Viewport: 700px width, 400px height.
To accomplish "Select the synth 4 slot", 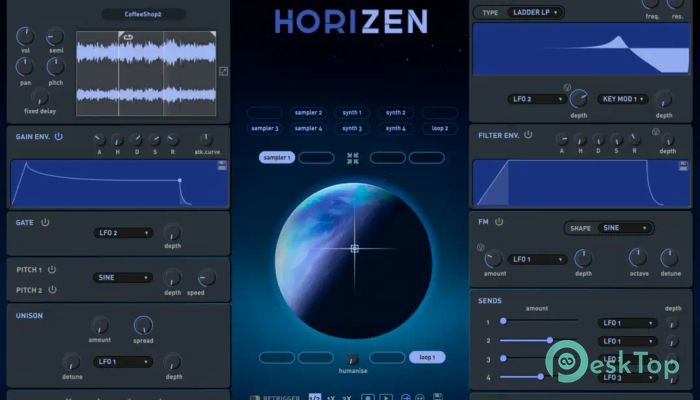I will click(x=395, y=128).
